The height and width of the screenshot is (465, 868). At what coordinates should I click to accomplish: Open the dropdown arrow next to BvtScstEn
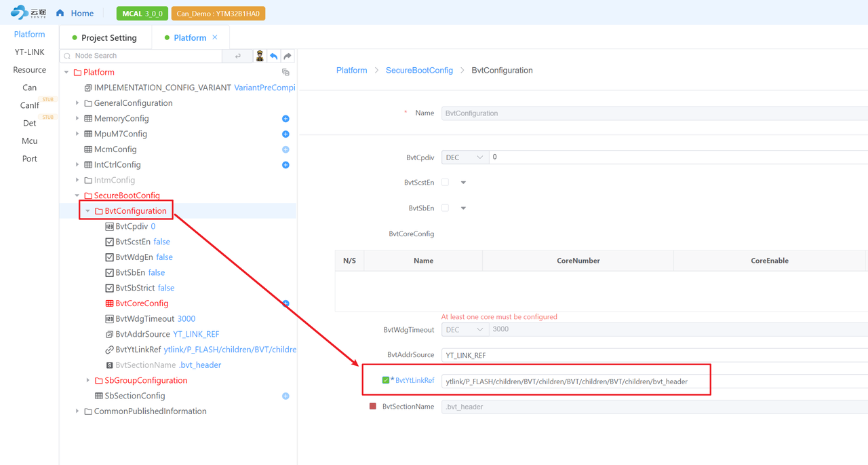pos(464,183)
